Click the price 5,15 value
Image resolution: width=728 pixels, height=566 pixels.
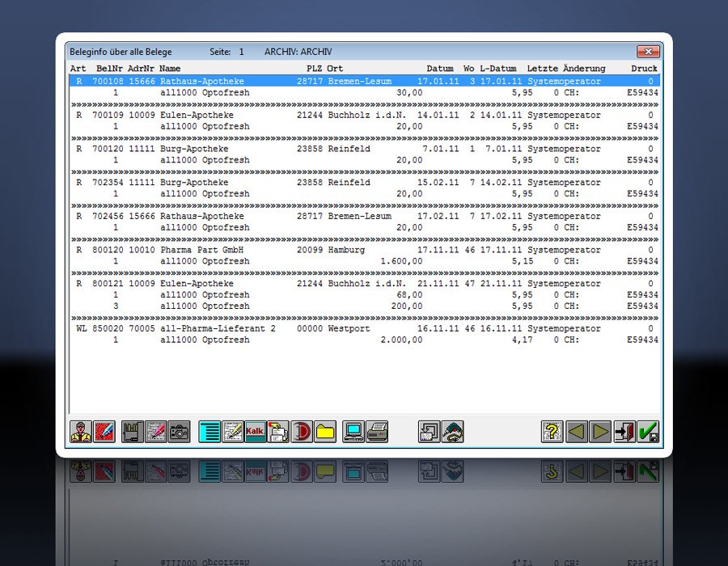tap(523, 261)
